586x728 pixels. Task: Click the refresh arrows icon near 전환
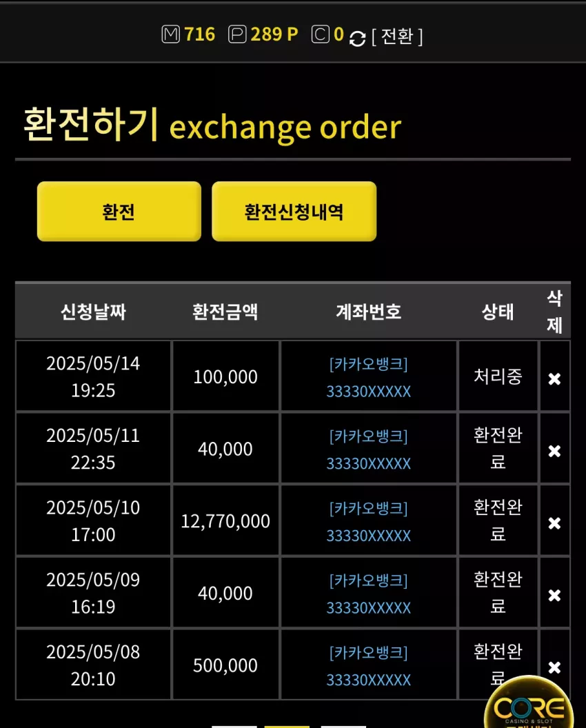(x=357, y=39)
